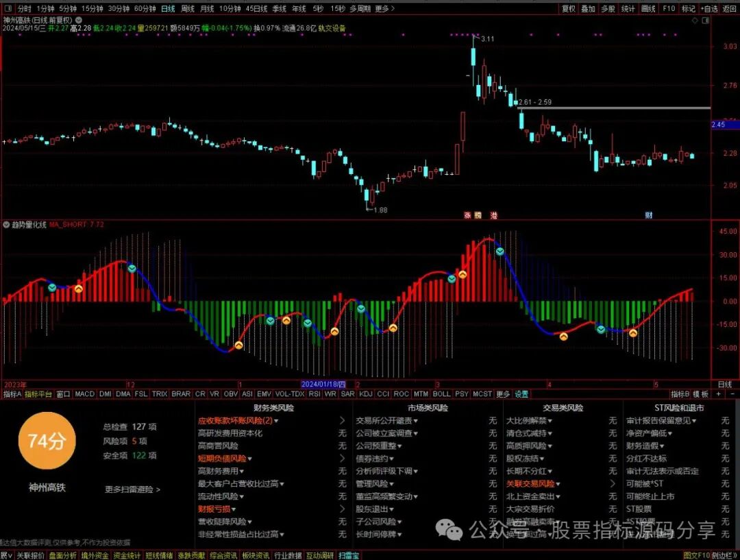740x560 pixels.
Task: Open 应收账款坏账风险 detail chevron
Action: pos(342,420)
